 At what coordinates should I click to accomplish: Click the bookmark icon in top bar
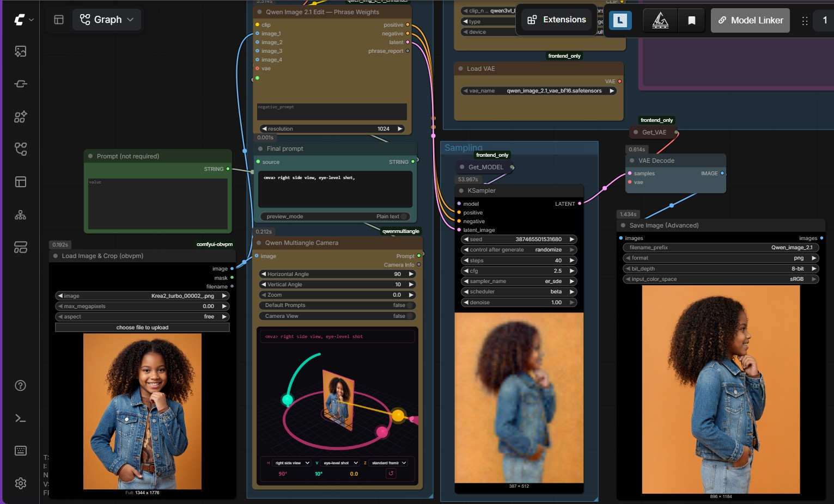(692, 20)
